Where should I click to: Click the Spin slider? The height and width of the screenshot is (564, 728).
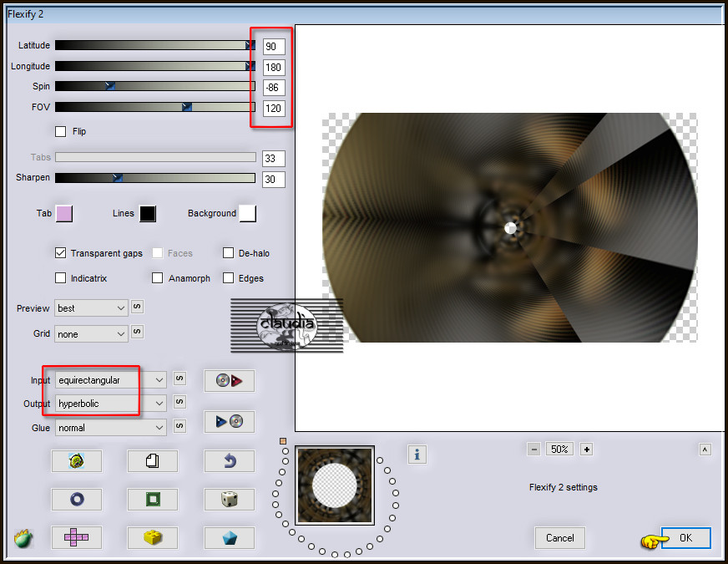coord(155,86)
